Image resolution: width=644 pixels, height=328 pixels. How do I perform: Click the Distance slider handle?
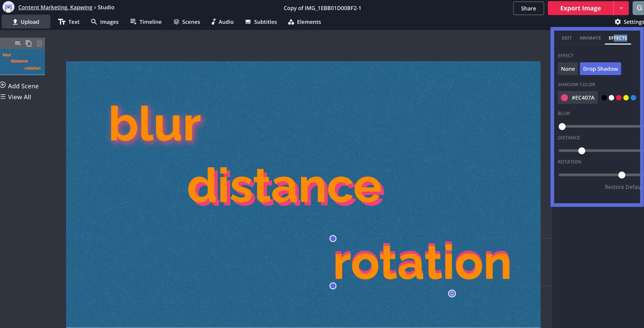[582, 151]
